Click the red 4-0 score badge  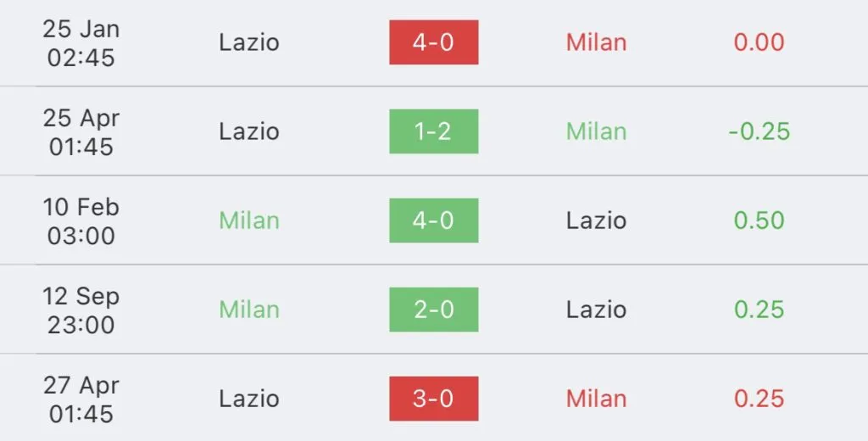tap(433, 42)
